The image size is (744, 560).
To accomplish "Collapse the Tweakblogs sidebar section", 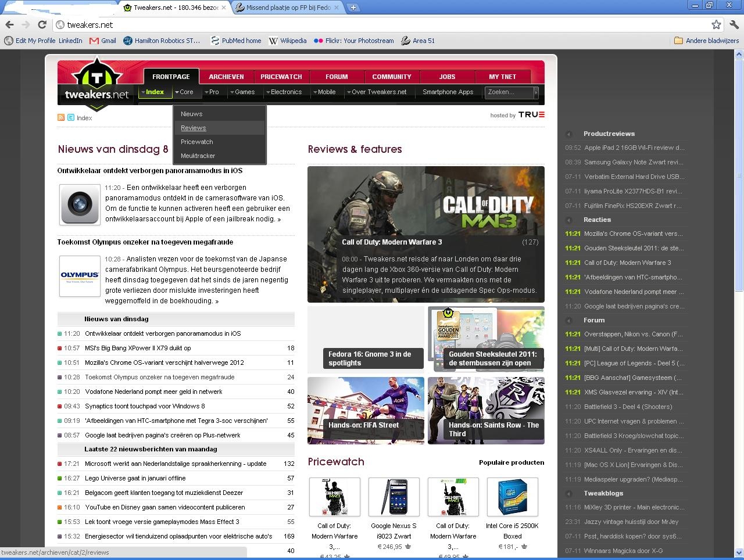I will click(x=569, y=493).
